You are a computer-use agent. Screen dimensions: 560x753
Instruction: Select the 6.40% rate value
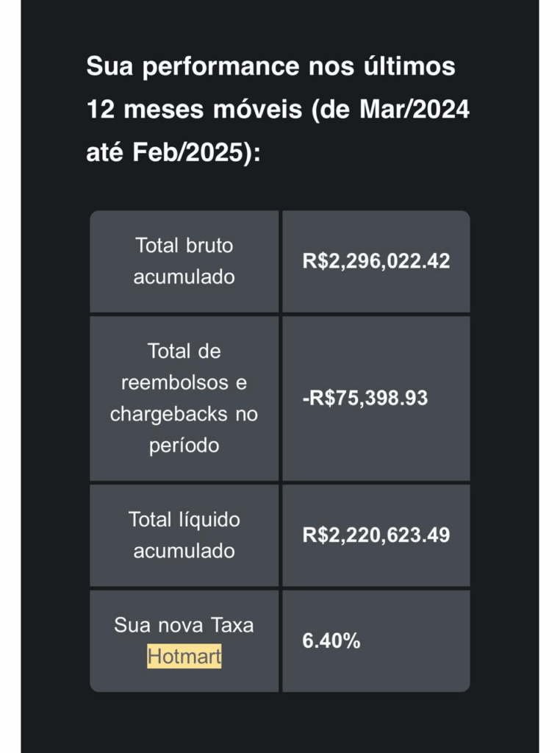click(x=331, y=640)
